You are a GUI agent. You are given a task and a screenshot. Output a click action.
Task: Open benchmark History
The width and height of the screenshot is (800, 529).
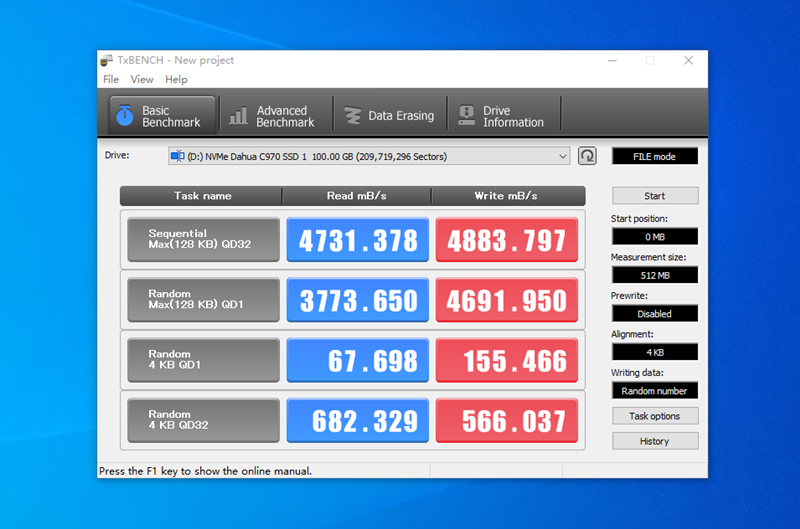tap(655, 441)
